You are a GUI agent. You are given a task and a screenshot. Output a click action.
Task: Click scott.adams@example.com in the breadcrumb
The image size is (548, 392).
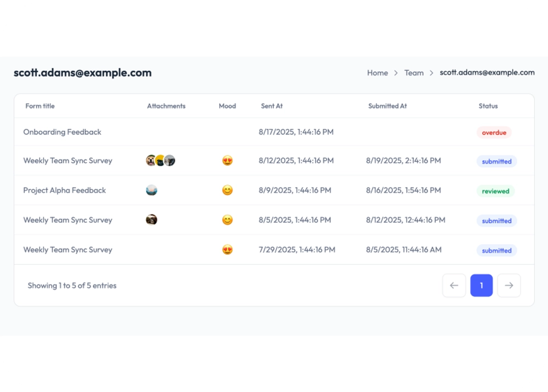(487, 72)
